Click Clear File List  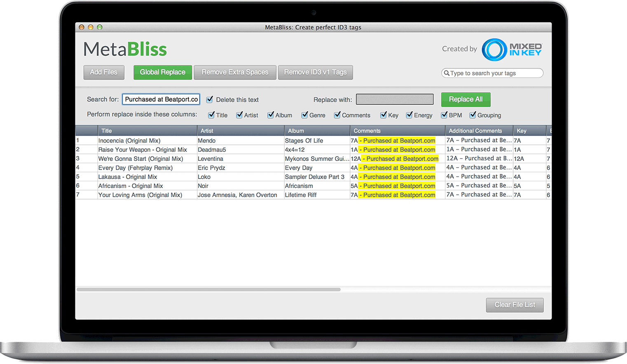point(515,305)
